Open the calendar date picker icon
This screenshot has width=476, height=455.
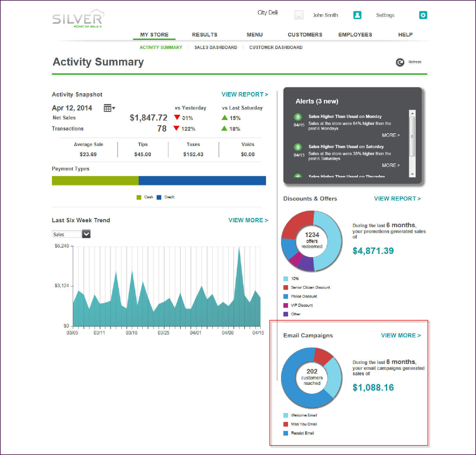point(109,108)
